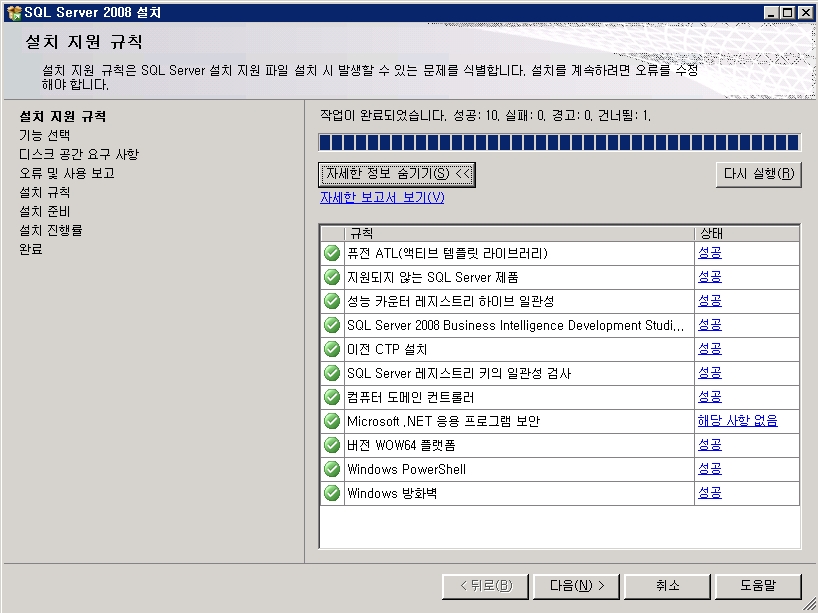The height and width of the screenshot is (613, 818).
Task: Click the green check icon beside 지원되지 않는 SQL Server 제품
Action: pos(332,277)
